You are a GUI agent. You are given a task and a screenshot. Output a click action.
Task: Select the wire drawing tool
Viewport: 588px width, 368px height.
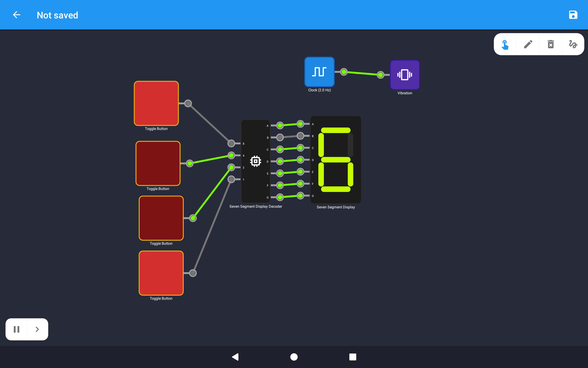point(573,44)
